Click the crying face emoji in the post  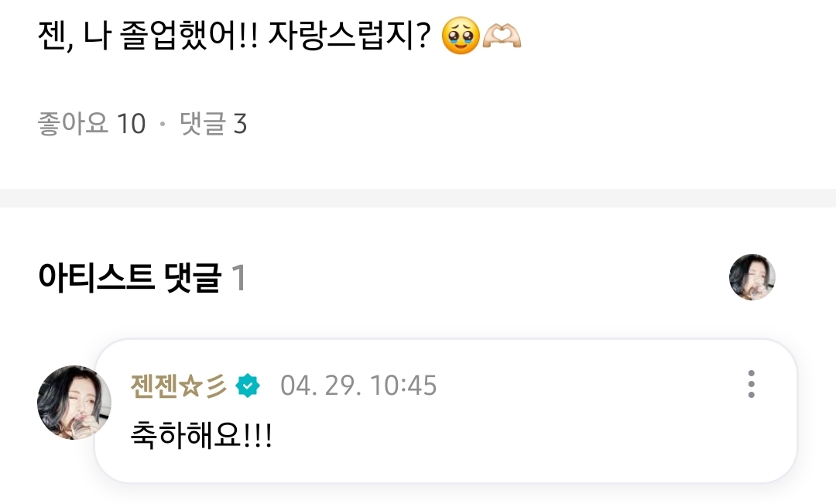pyautogui.click(x=461, y=36)
